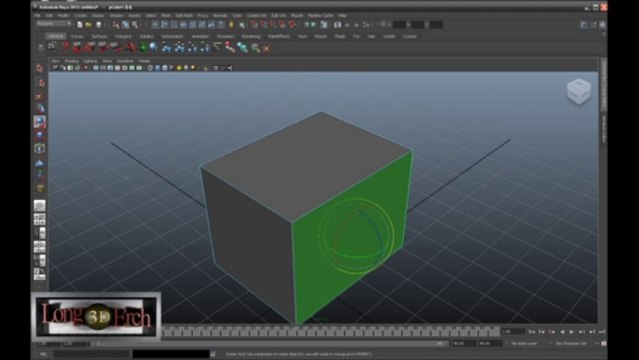Viewport: 639px width, 360px height.
Task: Click the Open Scene folder icon
Action: point(88,25)
